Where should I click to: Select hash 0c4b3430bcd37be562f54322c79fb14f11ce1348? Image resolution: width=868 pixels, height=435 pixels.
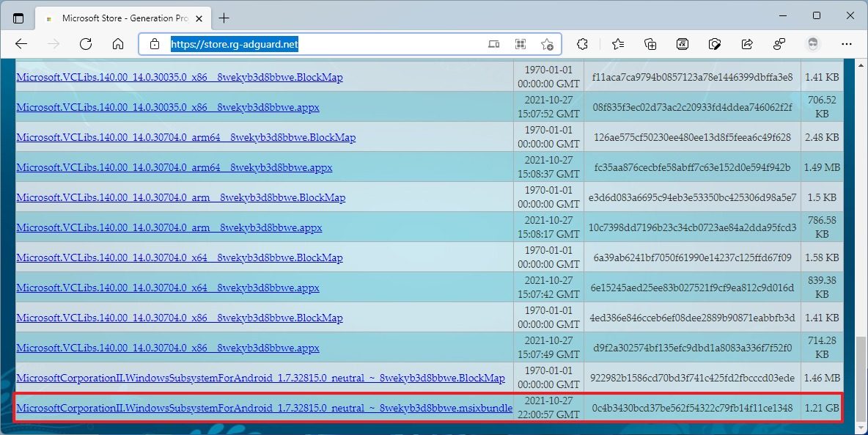(x=692, y=408)
